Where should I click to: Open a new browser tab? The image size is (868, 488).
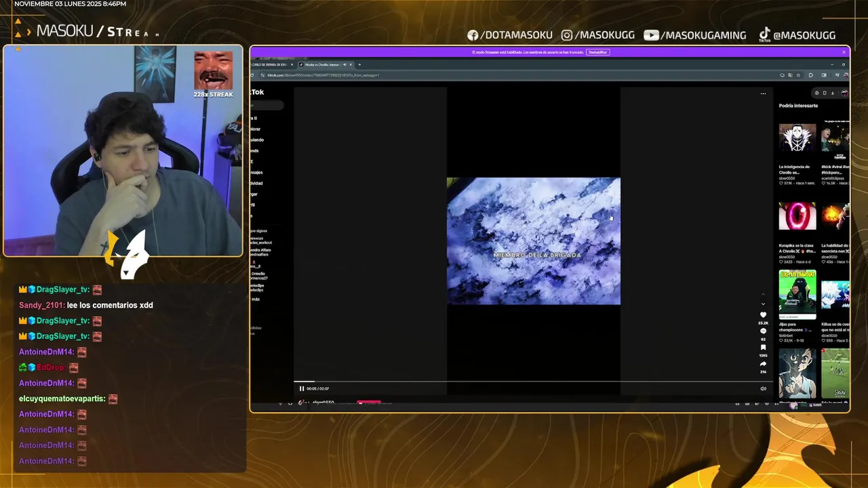359,64
